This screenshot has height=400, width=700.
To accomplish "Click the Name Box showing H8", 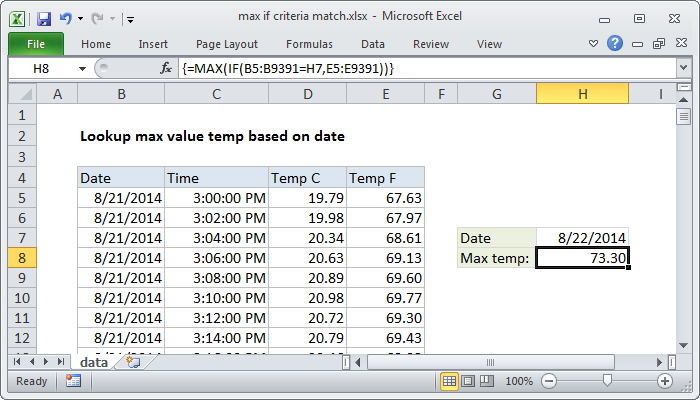I will [42, 69].
